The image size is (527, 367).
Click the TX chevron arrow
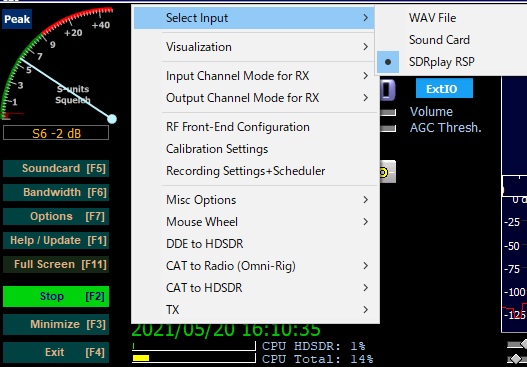(366, 310)
